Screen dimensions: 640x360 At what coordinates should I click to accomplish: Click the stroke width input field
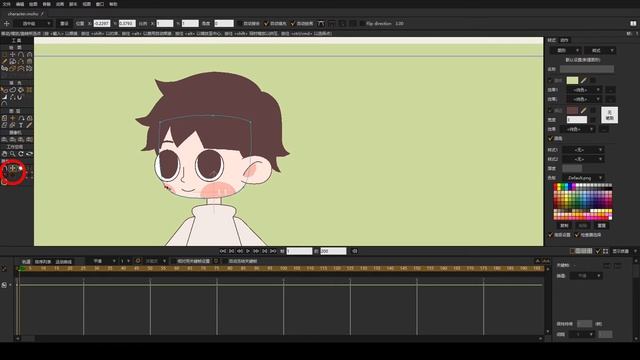[x=577, y=120]
